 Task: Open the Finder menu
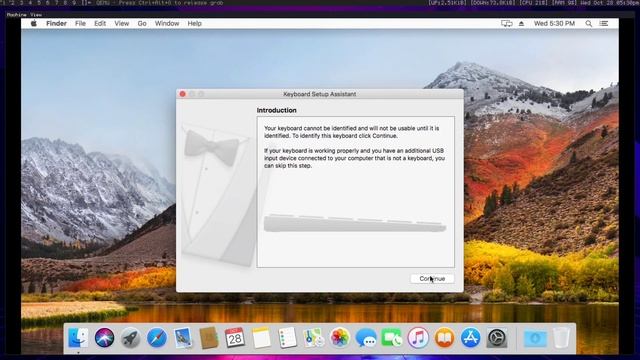coord(56,24)
